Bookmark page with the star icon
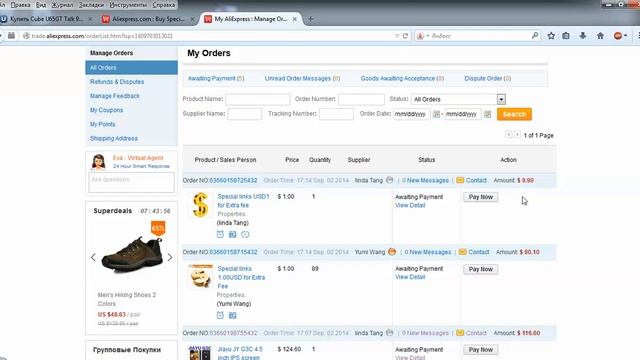 (551, 36)
